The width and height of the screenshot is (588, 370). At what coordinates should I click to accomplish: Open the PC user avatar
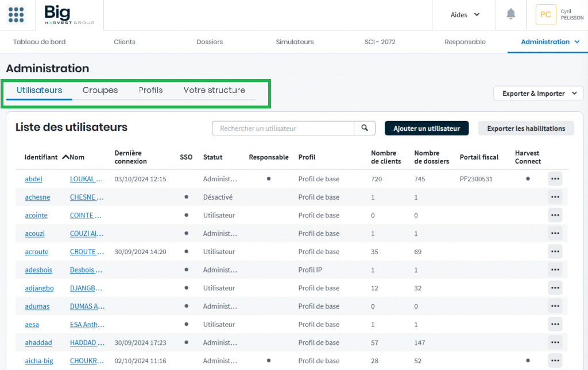click(x=546, y=15)
